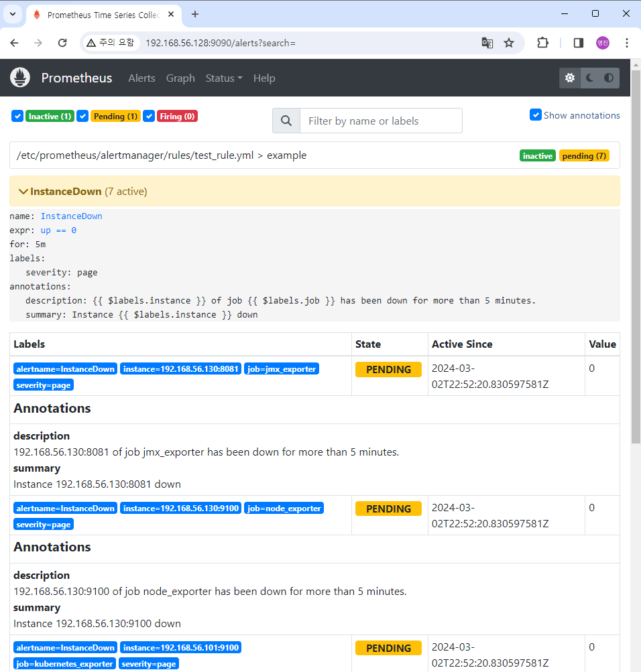Click the job=node_exporter label badge
Viewport: 641px width, 672px height.
click(x=284, y=509)
